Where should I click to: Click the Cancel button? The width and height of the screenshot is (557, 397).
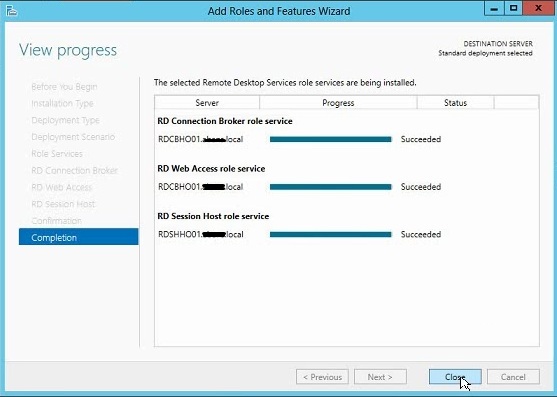[x=513, y=377]
